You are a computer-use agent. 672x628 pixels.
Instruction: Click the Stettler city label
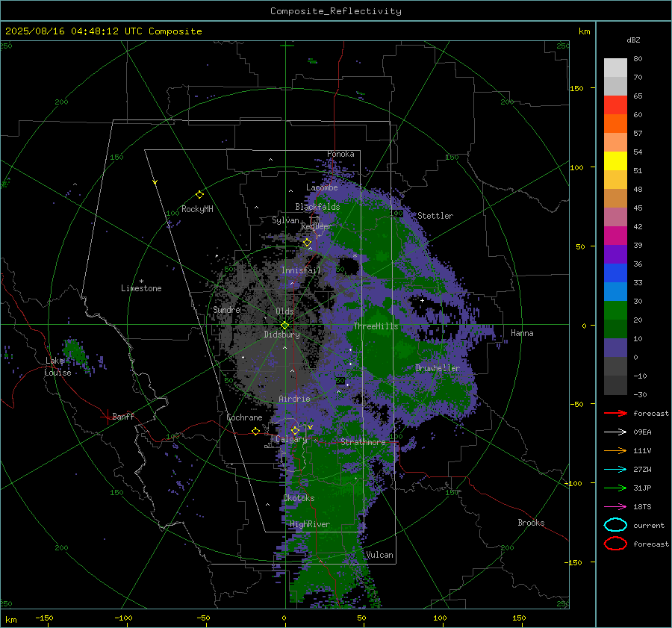435,216
